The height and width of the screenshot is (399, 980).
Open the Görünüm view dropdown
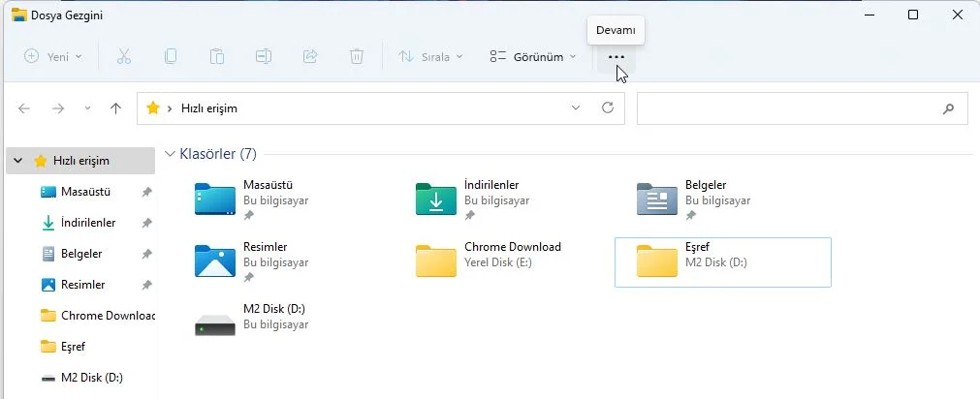533,56
